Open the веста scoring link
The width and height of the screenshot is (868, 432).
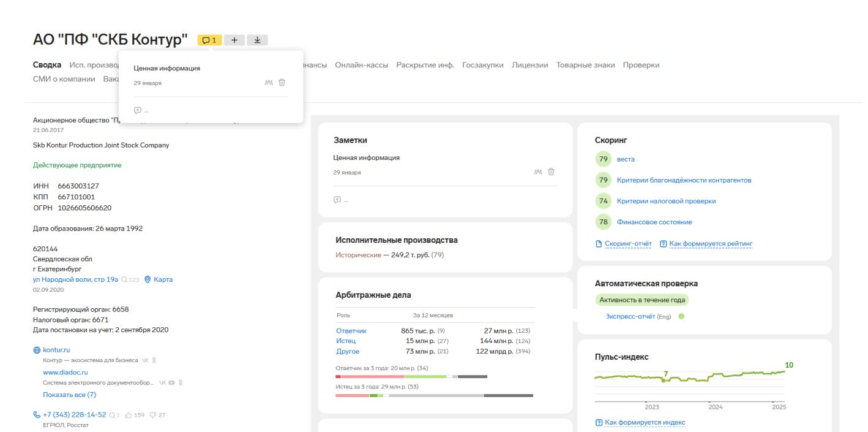(x=626, y=159)
